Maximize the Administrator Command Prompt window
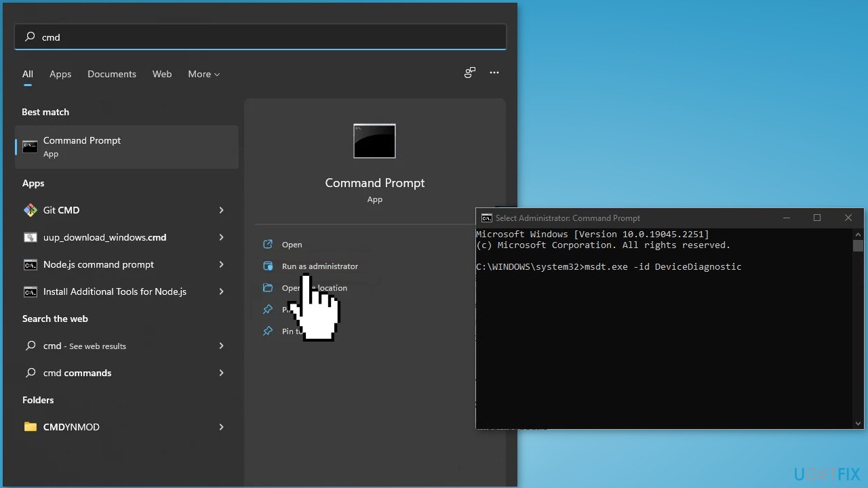The height and width of the screenshot is (488, 868). [x=817, y=218]
